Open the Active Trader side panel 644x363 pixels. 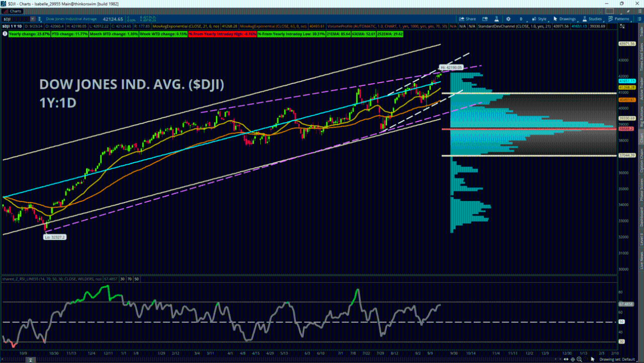point(641,88)
